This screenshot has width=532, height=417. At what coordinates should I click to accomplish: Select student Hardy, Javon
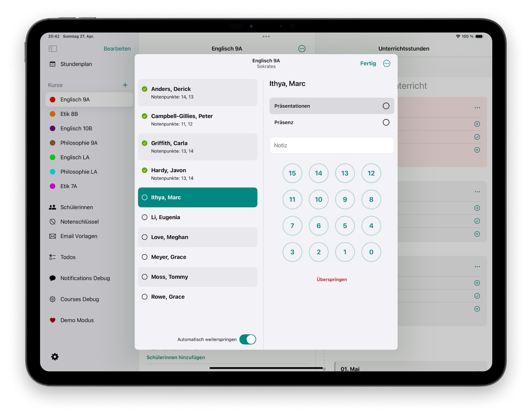point(198,174)
